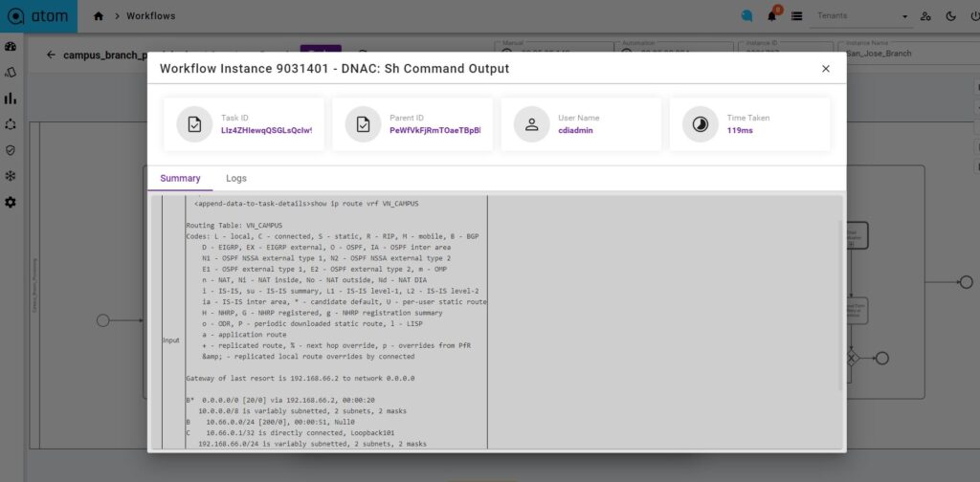The width and height of the screenshot is (980, 482).
Task: Click the dialog title text
Action: [x=334, y=69]
